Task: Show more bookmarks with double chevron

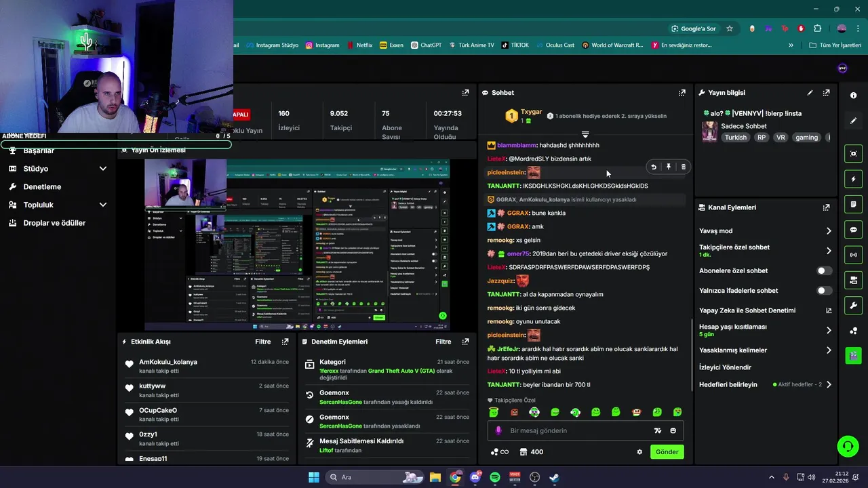Action: [x=791, y=45]
